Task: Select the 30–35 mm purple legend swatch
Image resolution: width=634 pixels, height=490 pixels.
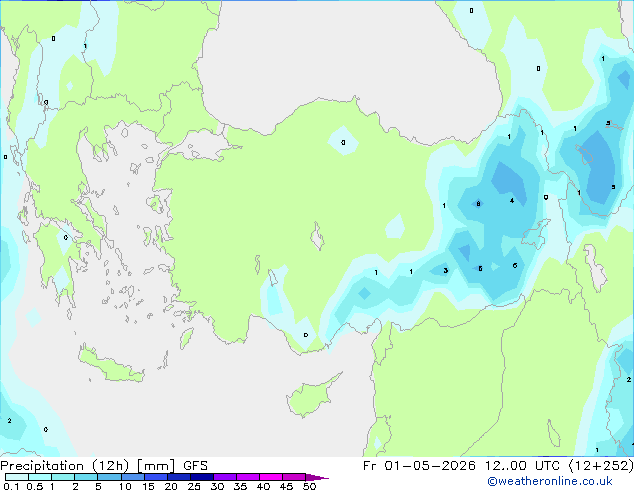Action: click(x=225, y=477)
